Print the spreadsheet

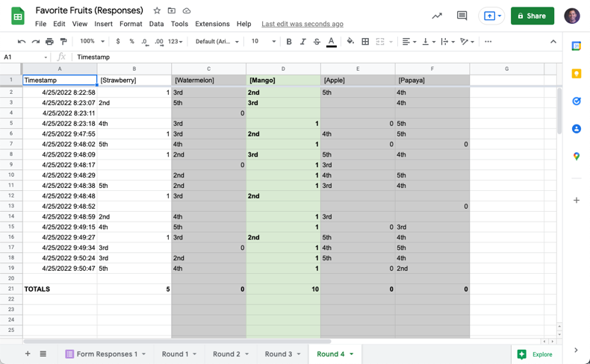tap(49, 42)
